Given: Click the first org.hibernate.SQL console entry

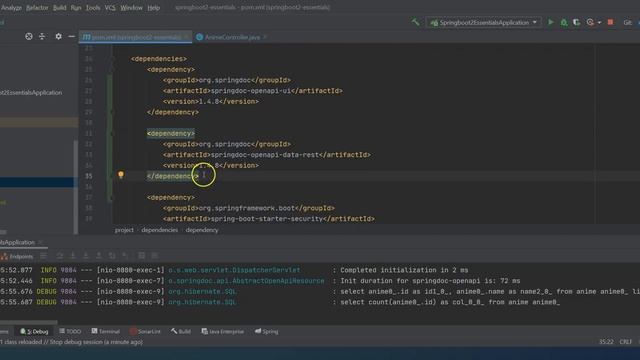Looking at the screenshot, I should coord(202,291).
